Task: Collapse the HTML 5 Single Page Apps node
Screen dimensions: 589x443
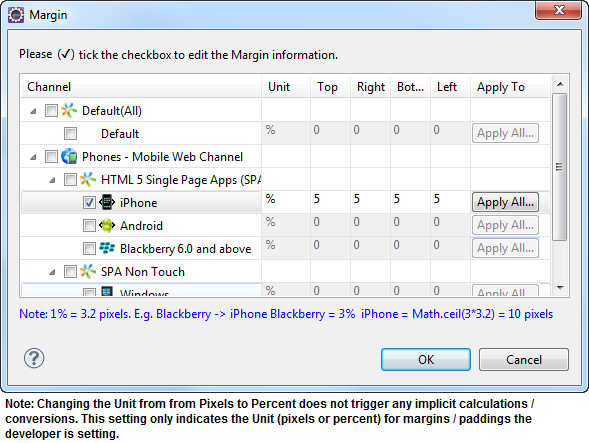Action: [52, 180]
